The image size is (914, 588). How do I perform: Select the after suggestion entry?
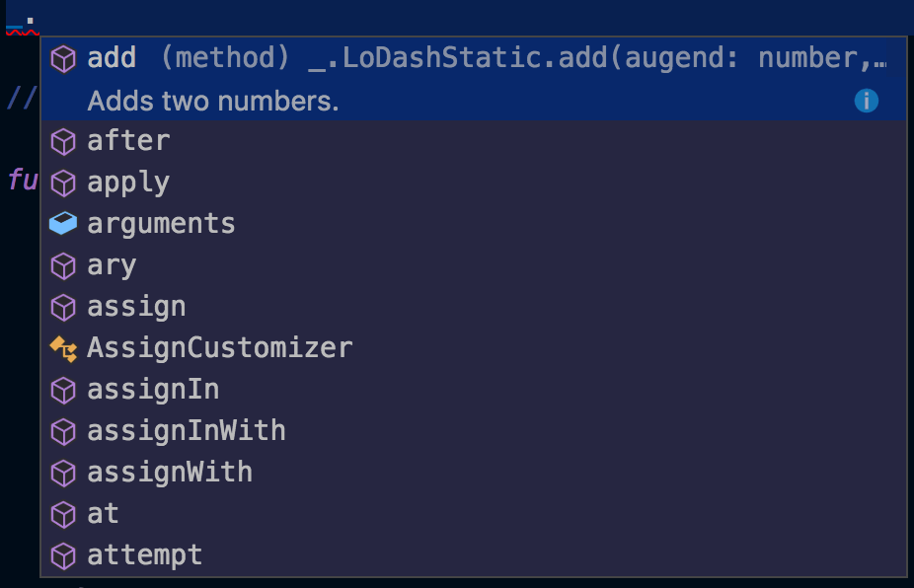128,142
